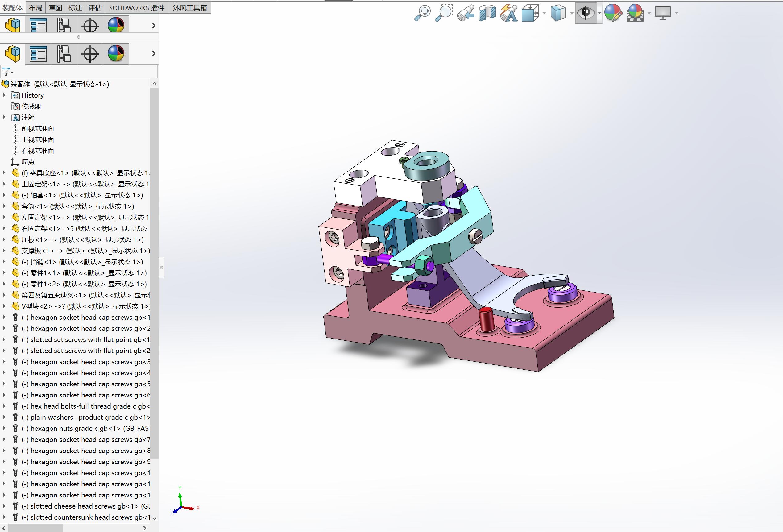Open ConfigurationManager tab in the lower pane

click(x=64, y=54)
